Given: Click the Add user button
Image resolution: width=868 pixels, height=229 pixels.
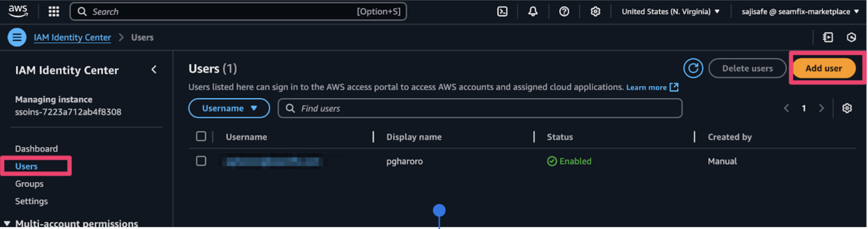Looking at the screenshot, I should click(x=824, y=68).
